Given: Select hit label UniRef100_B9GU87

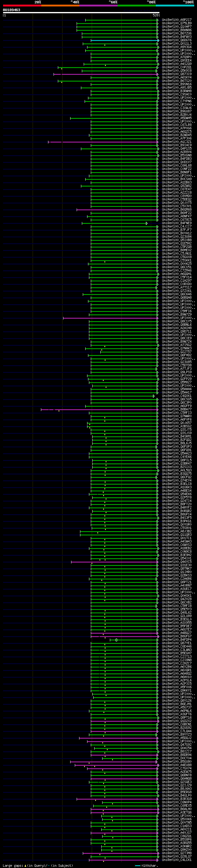Looking at the screenshot, I should click(x=177, y=111).
